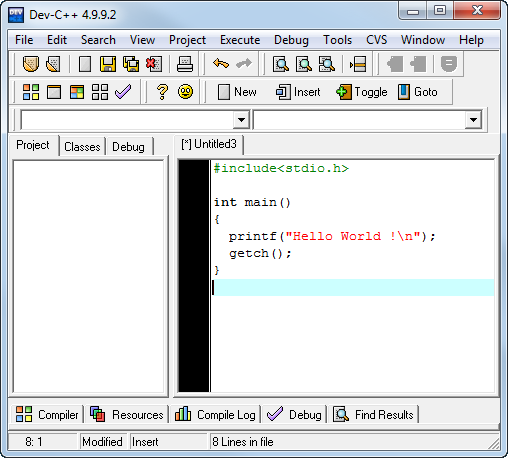The height and width of the screenshot is (458, 508).
Task: Click the Print icon in toolbar
Action: pyautogui.click(x=185, y=64)
